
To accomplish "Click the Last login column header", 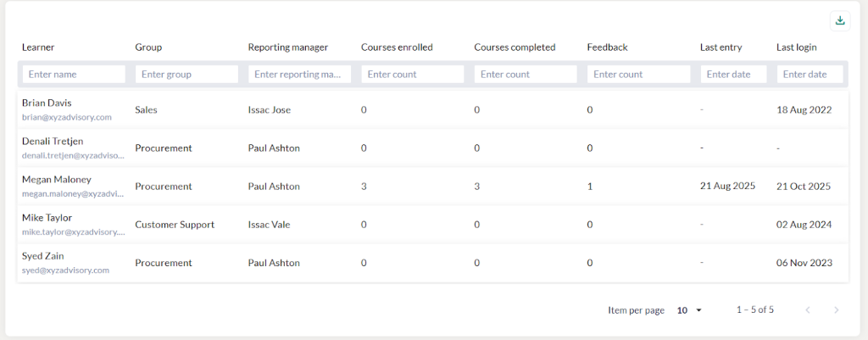I will click(x=797, y=47).
